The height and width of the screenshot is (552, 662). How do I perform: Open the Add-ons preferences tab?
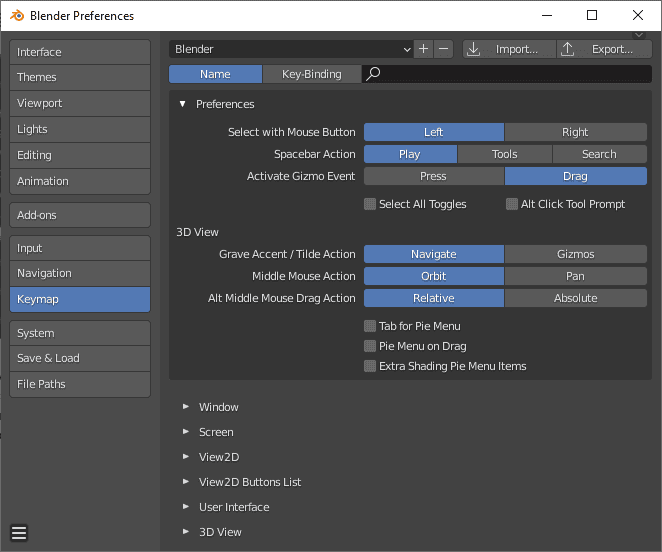(80, 215)
